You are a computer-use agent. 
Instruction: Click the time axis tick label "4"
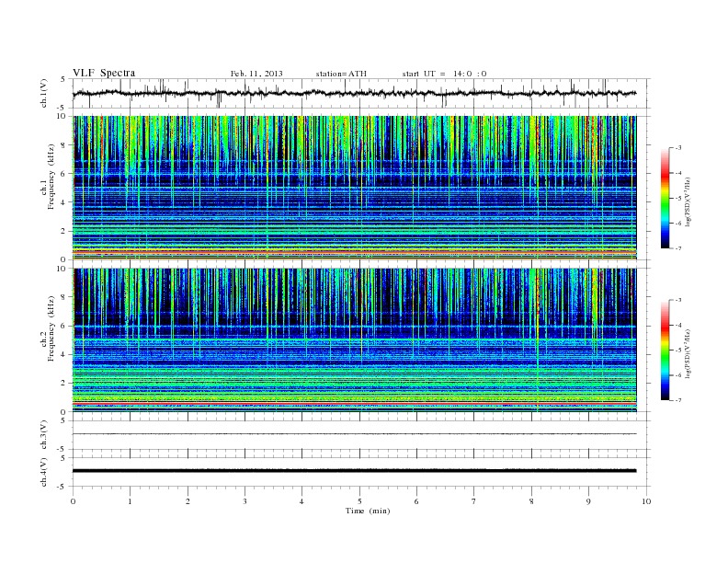point(301,501)
